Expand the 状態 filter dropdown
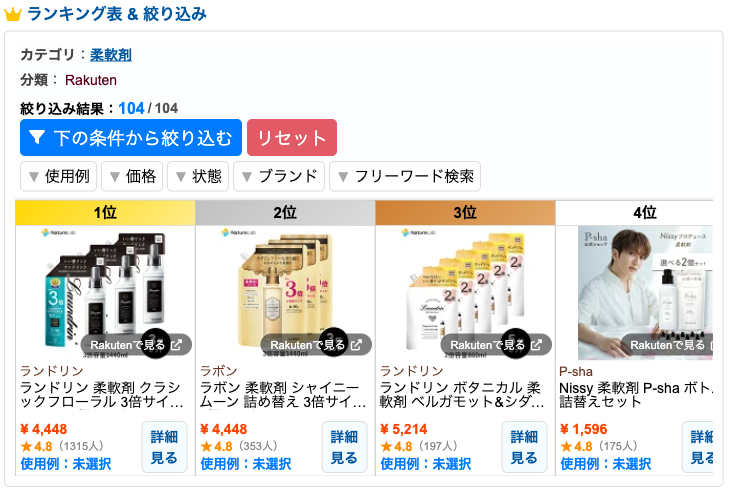The height and width of the screenshot is (500, 740). 198,176
